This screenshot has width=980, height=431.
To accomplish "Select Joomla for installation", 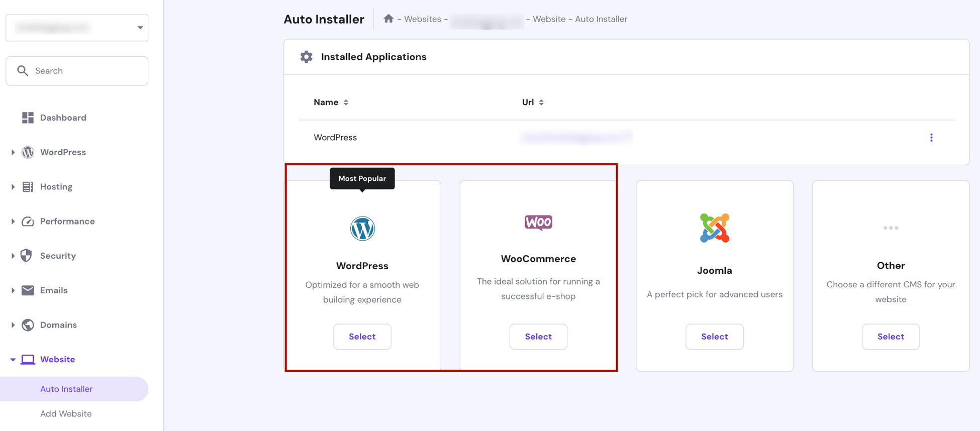I will 715,337.
